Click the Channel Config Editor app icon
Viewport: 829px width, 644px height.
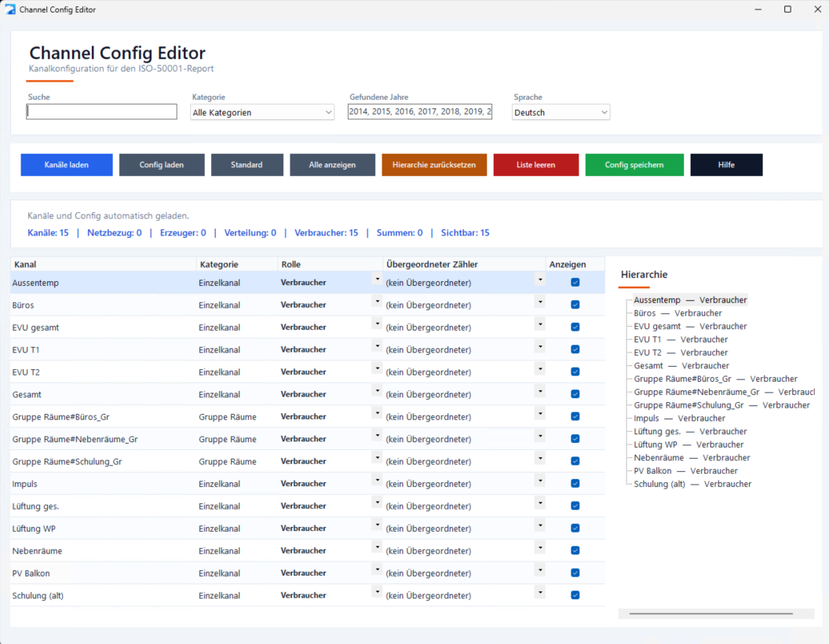(10, 9)
